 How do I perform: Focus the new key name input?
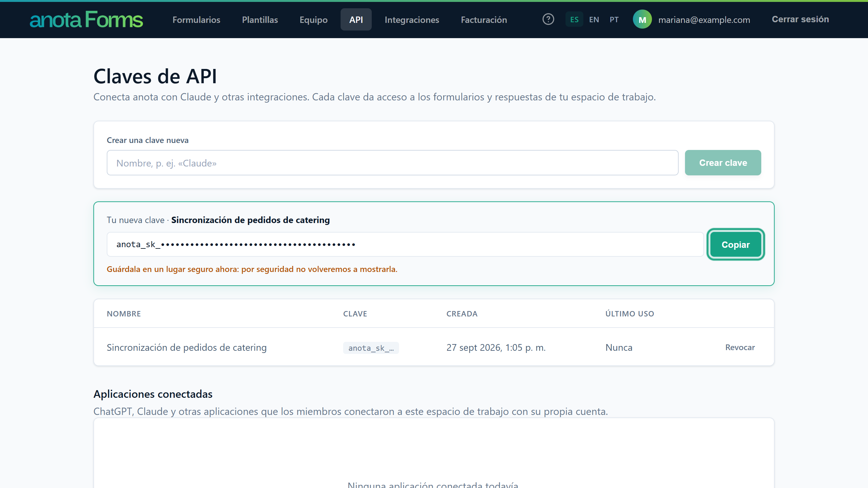point(393,163)
